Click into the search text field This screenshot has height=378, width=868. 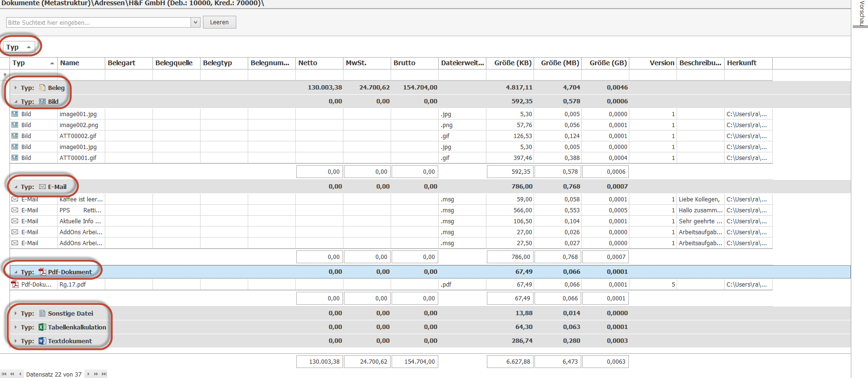tap(99, 22)
